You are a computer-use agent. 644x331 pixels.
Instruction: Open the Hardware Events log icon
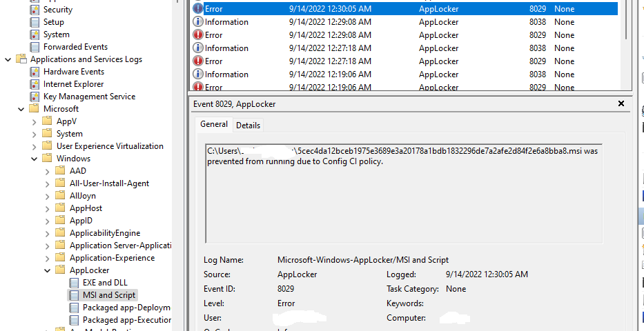pyautogui.click(x=35, y=72)
